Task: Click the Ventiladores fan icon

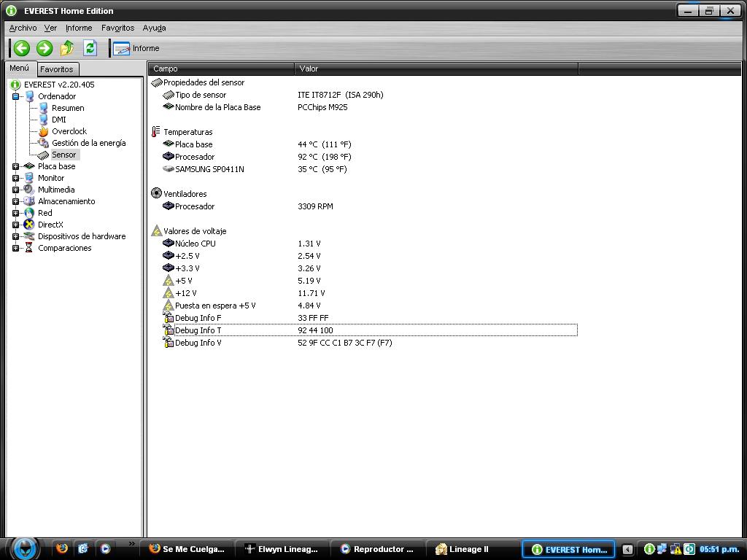Action: tap(156, 193)
